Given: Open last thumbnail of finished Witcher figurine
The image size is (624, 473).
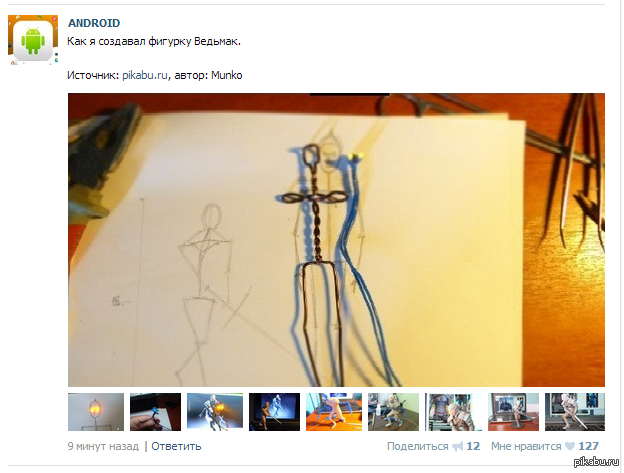Looking at the screenshot, I should [x=575, y=412].
